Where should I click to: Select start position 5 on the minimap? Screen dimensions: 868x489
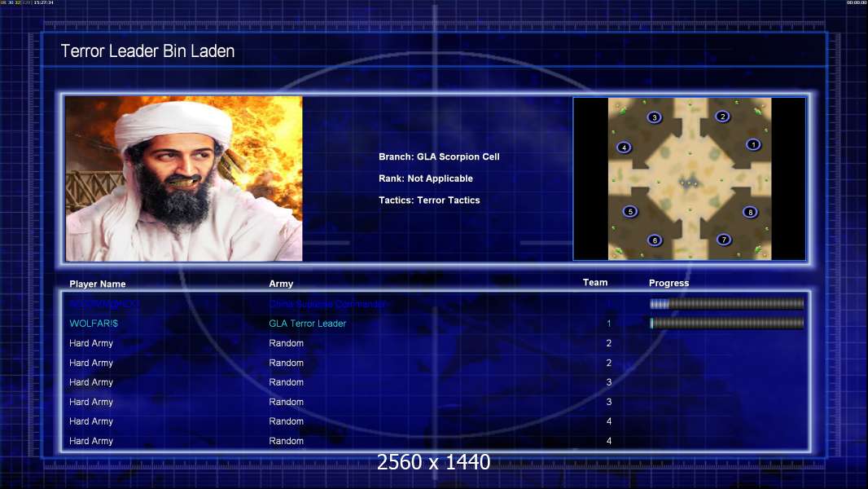click(630, 212)
